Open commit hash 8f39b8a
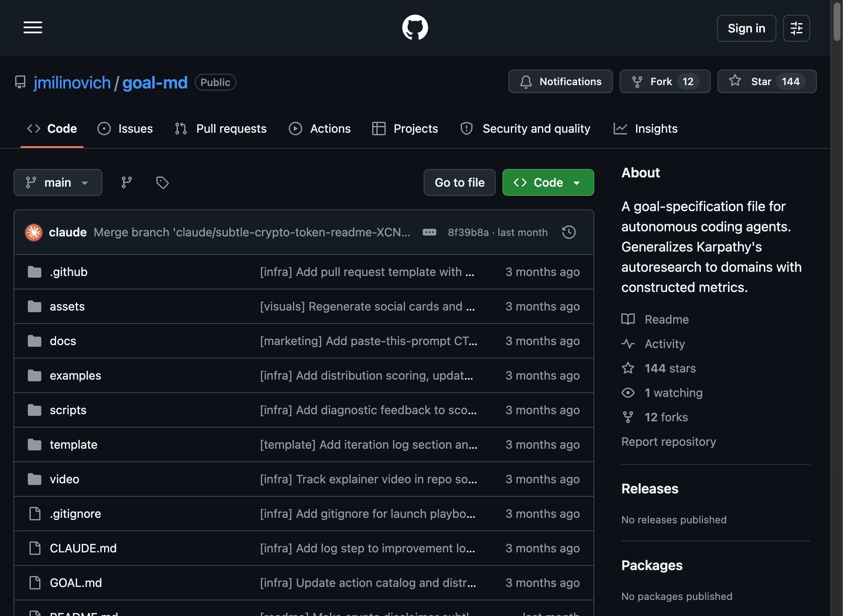Image resolution: width=843 pixels, height=616 pixels. pyautogui.click(x=468, y=232)
